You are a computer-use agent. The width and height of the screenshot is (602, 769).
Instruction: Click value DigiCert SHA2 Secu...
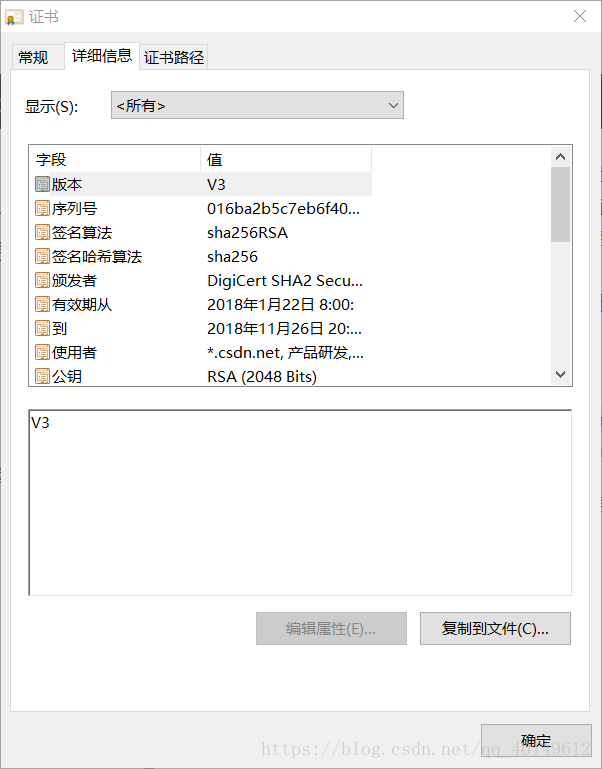pos(285,281)
